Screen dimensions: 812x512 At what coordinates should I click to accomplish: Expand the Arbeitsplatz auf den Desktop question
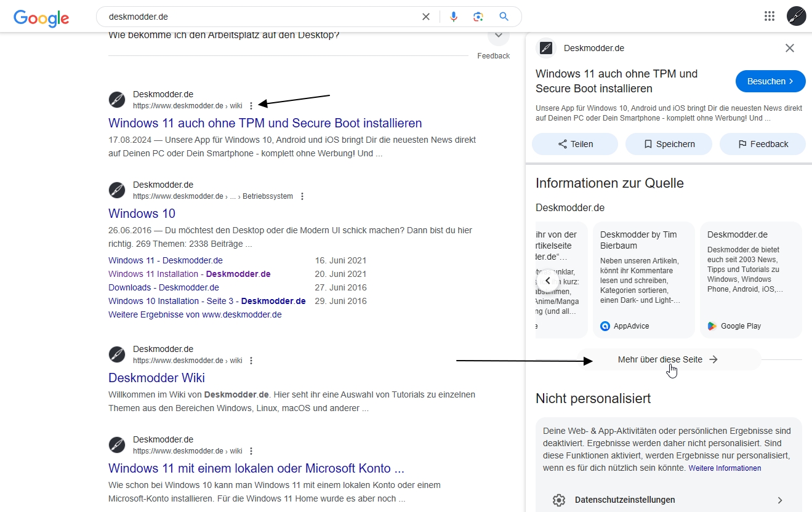click(x=498, y=36)
